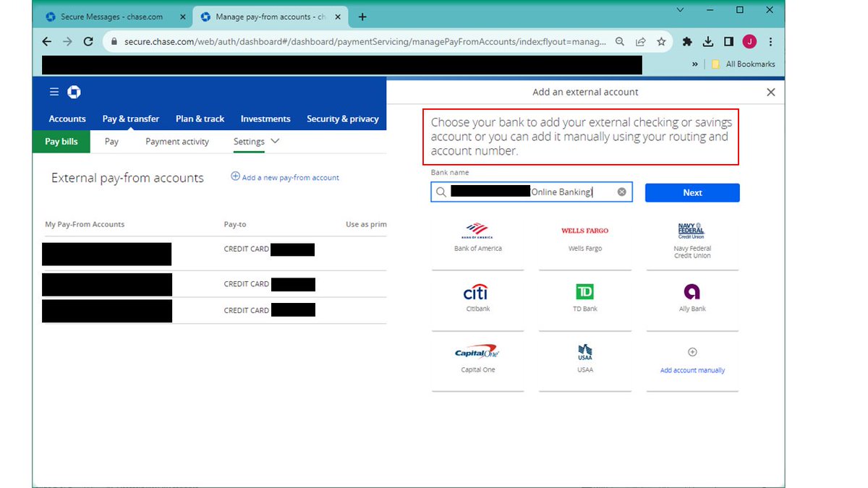Screen dimensions: 868x488
Task: Open a new browser tab
Action: click(362, 17)
